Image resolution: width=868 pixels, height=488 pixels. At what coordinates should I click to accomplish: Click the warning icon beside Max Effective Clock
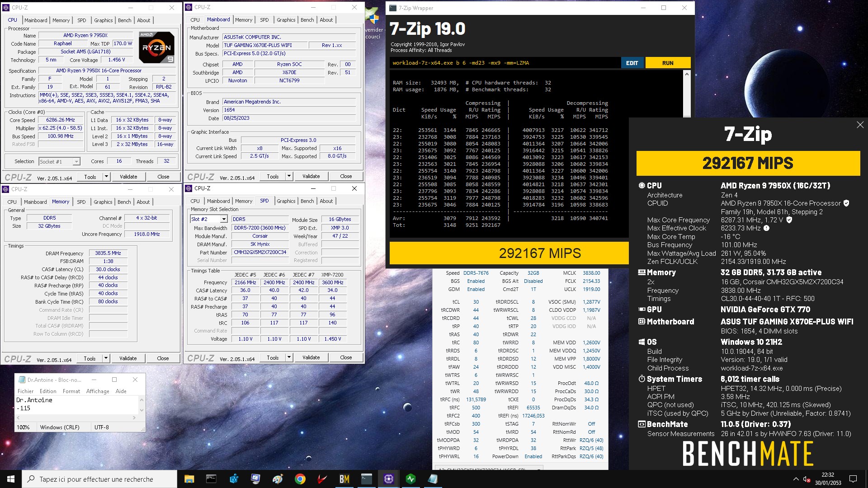pyautogui.click(x=766, y=228)
